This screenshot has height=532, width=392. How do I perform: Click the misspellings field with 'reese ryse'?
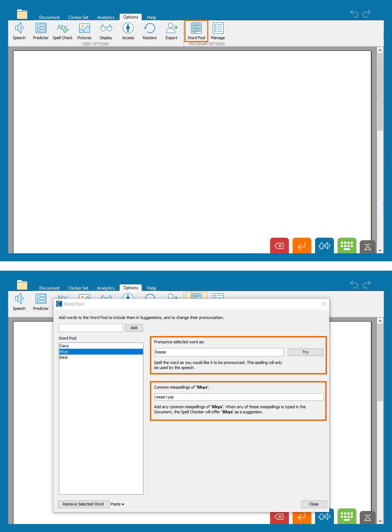click(x=238, y=397)
